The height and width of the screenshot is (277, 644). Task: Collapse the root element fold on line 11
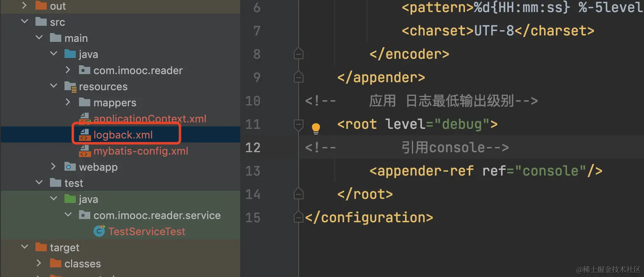pos(299,125)
